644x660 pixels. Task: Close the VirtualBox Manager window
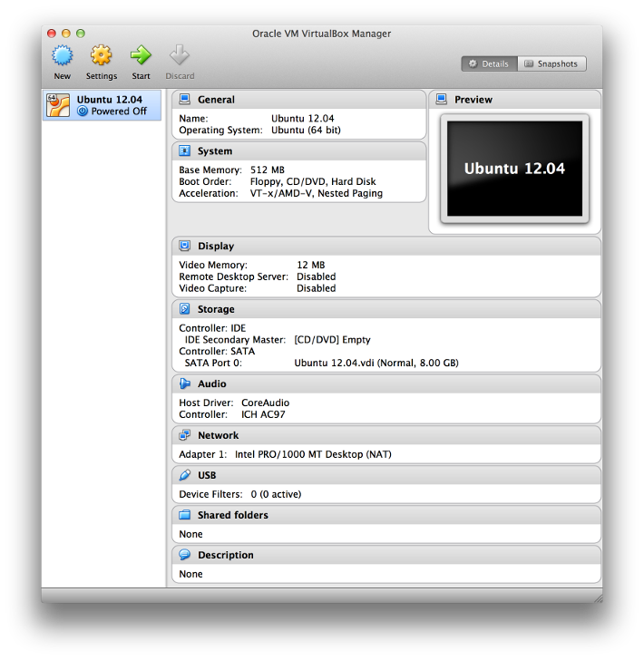point(52,34)
